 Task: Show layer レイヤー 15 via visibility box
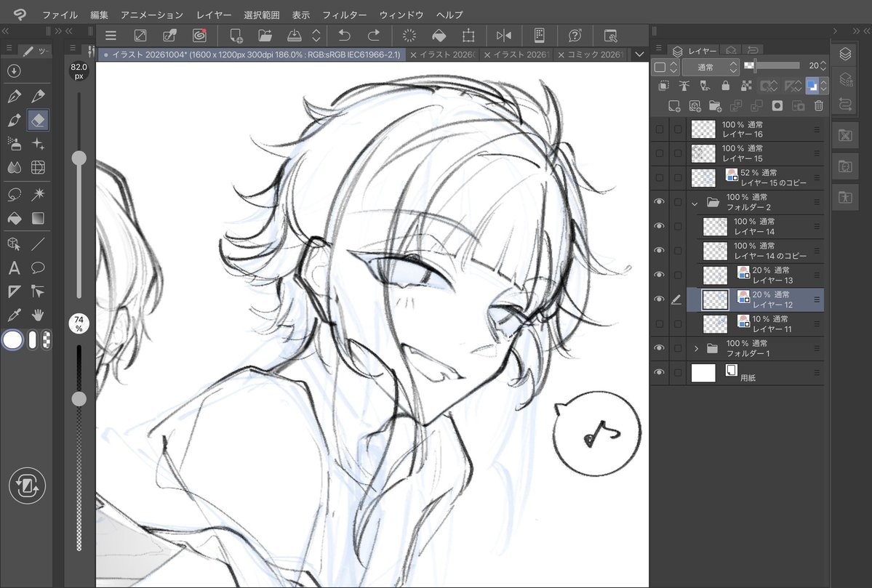[x=659, y=153]
